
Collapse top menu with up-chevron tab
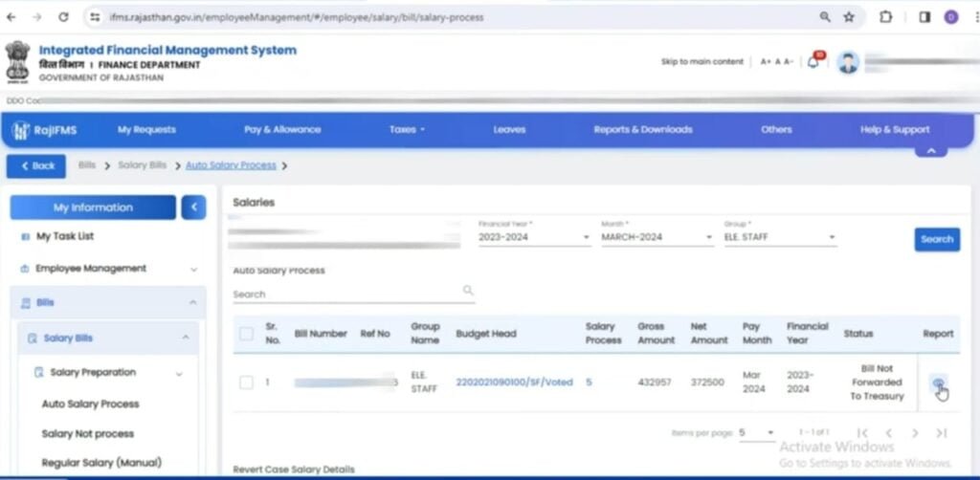pyautogui.click(x=931, y=151)
